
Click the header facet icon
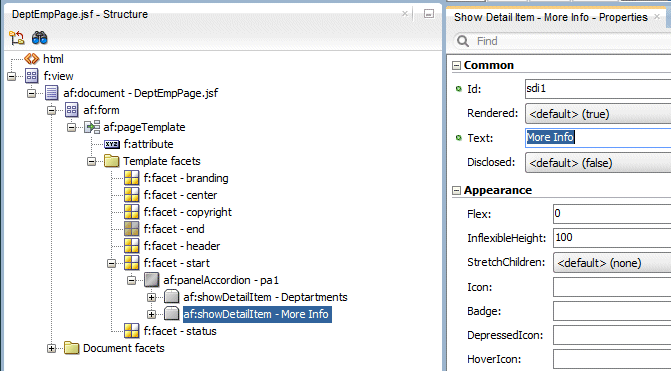point(132,246)
